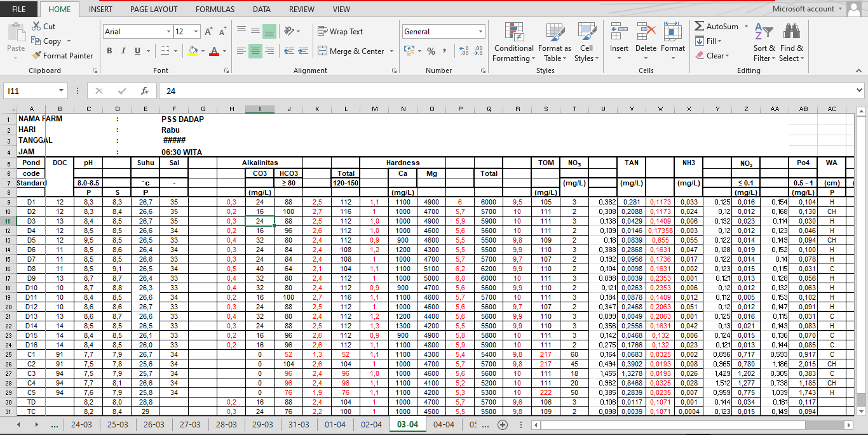Expand the Name Box dropdown arrow
The height and width of the screenshot is (435, 868).
(x=61, y=91)
